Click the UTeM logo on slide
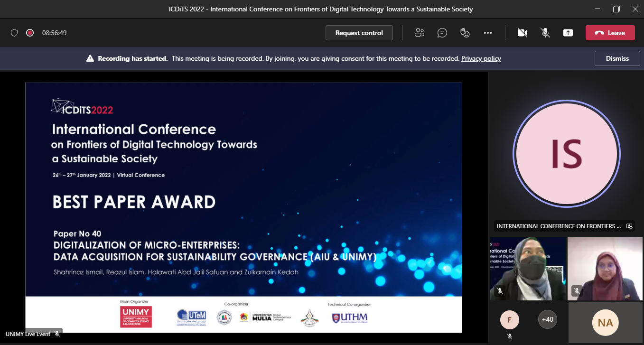 click(x=192, y=317)
